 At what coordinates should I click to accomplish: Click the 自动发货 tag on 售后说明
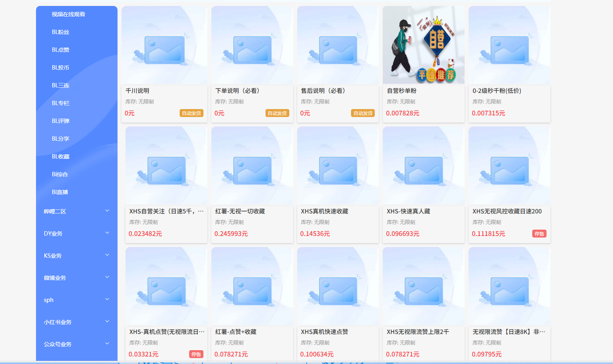click(x=363, y=113)
